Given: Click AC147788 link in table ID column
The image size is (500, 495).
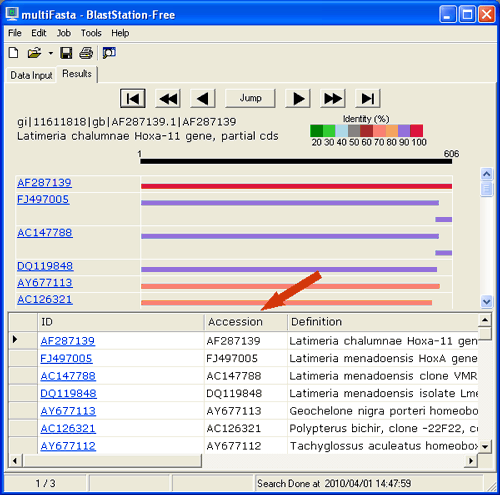Looking at the screenshot, I should click(x=68, y=376).
